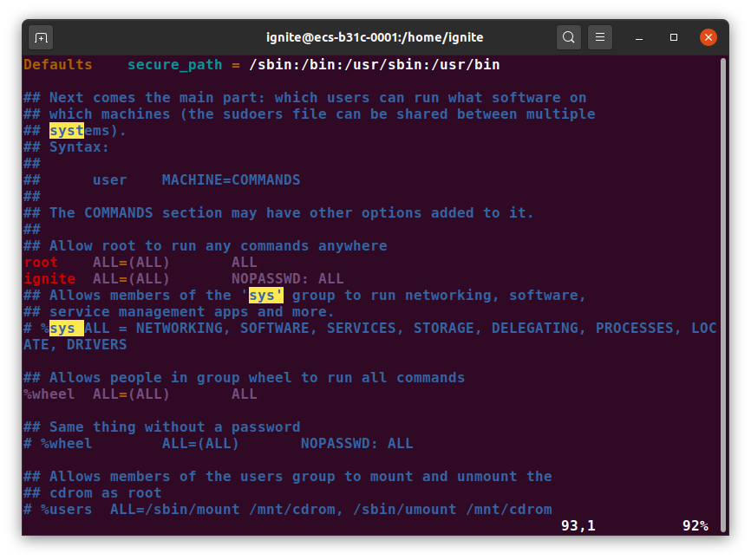Screen dimensions: 751x560
Task: Click the 'Defaults' keyword
Action: pyautogui.click(x=58, y=65)
